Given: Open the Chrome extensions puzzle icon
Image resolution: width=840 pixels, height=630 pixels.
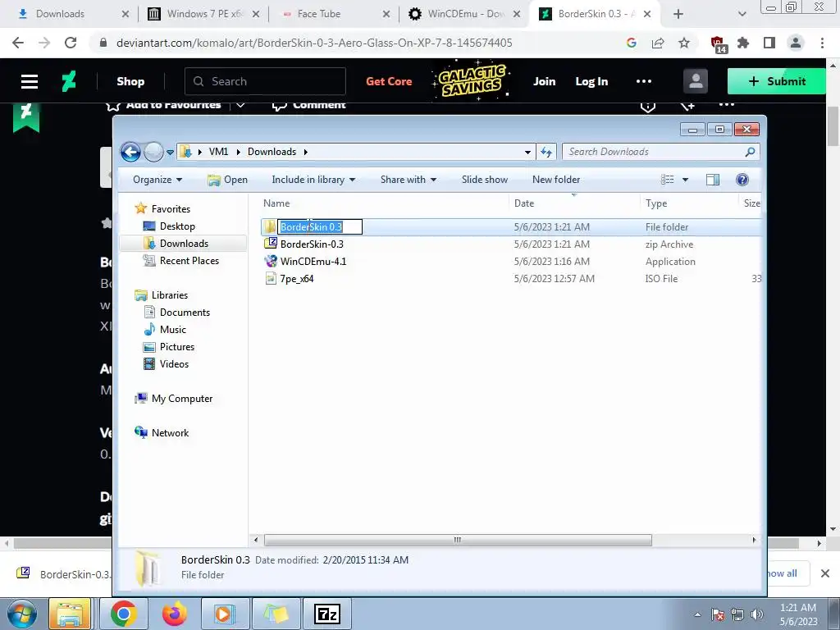Looking at the screenshot, I should pos(743,43).
